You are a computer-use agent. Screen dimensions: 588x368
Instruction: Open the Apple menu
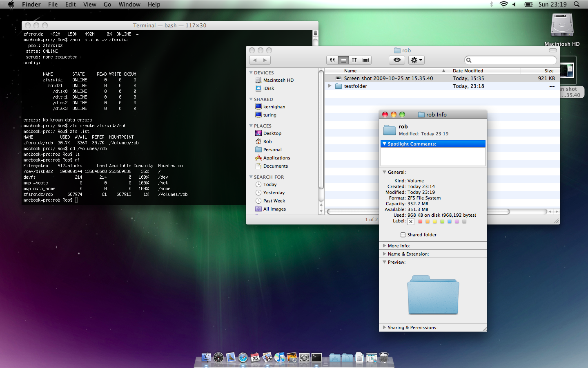tap(11, 4)
